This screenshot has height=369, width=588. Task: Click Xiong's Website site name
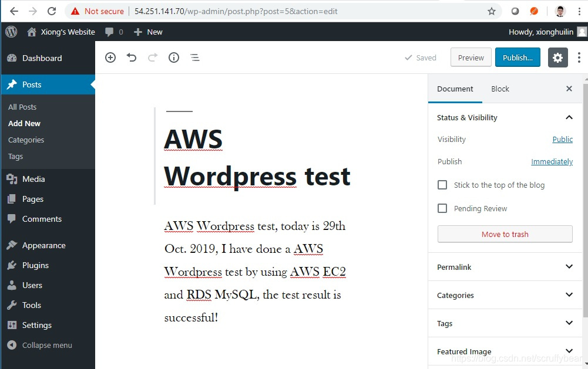68,32
